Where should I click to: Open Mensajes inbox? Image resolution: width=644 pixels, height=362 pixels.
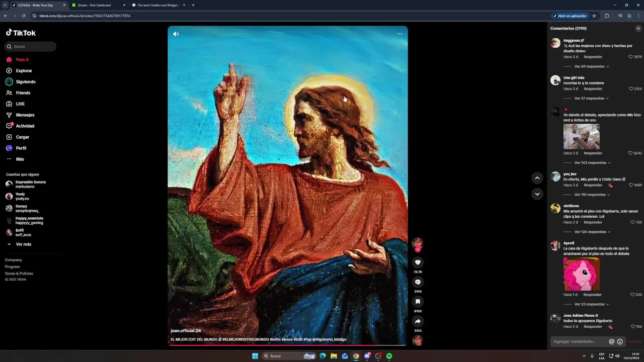20,115
